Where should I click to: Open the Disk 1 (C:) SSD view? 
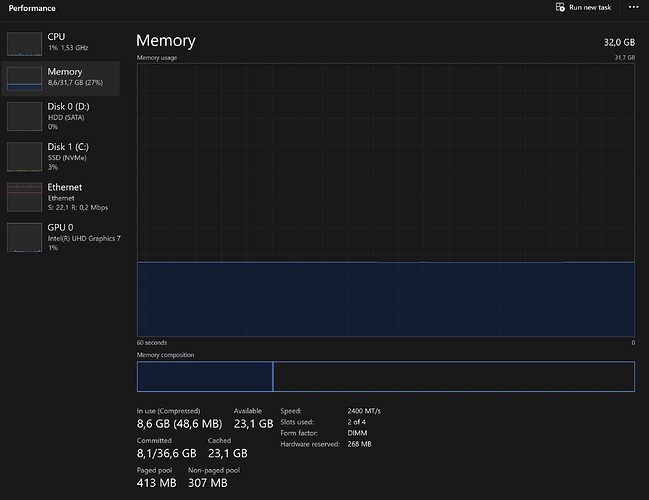pyautogui.click(x=61, y=157)
